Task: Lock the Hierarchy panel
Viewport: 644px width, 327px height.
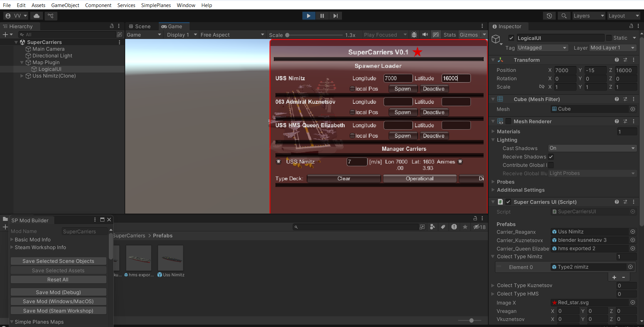Action: [112, 26]
